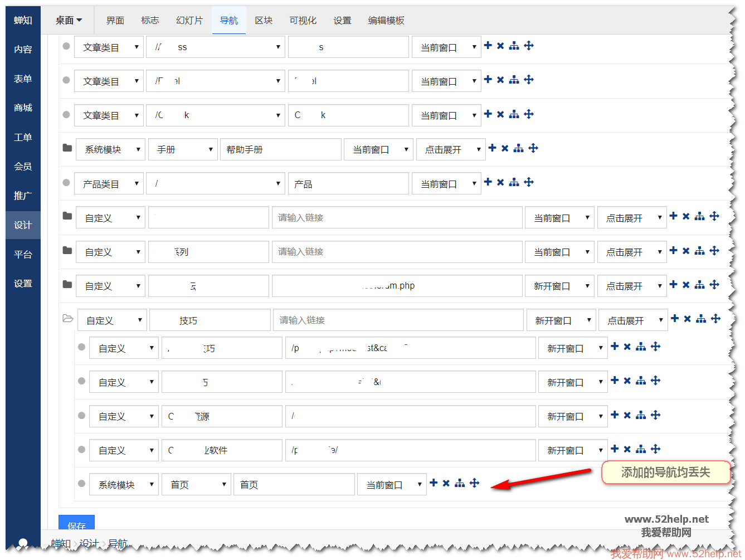Expand the 桌面 dropdown menu

click(x=69, y=21)
